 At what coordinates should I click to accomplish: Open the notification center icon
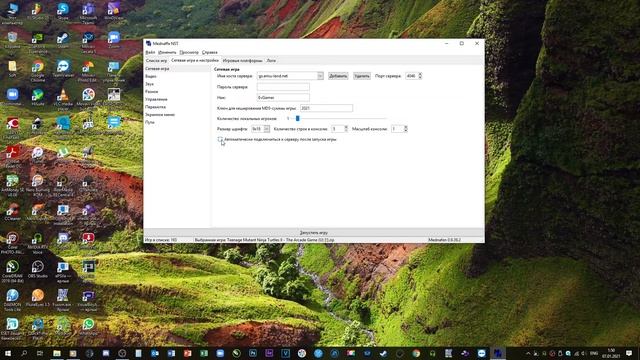(629, 353)
